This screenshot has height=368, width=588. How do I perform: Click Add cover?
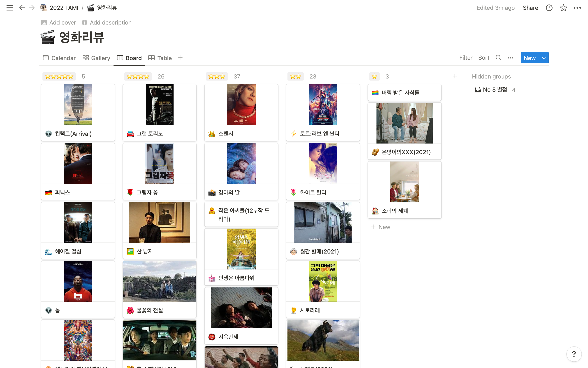pos(59,22)
